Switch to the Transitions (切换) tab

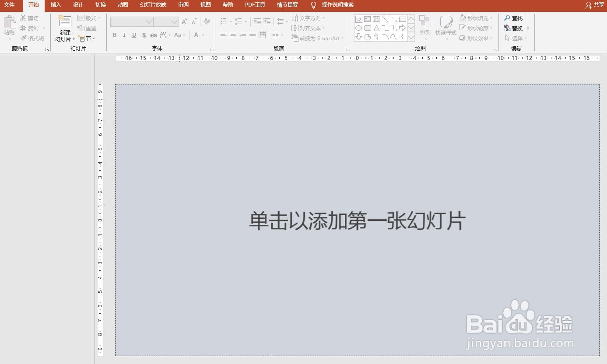(x=101, y=5)
